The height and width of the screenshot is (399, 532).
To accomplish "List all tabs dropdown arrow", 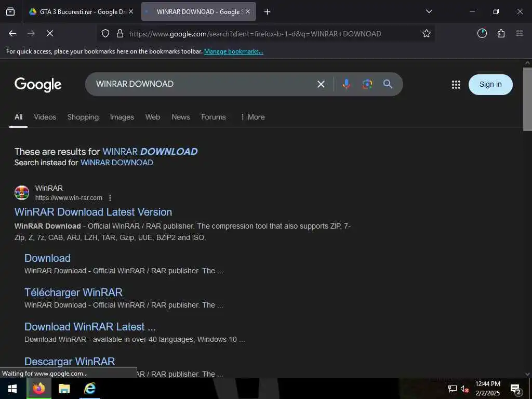I will tap(429, 11).
